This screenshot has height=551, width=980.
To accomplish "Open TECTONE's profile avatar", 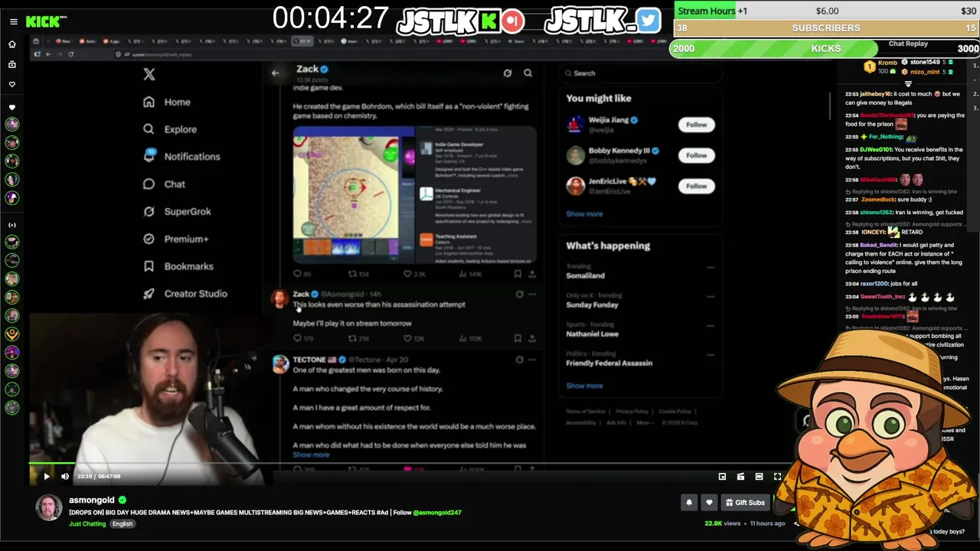I will [280, 364].
